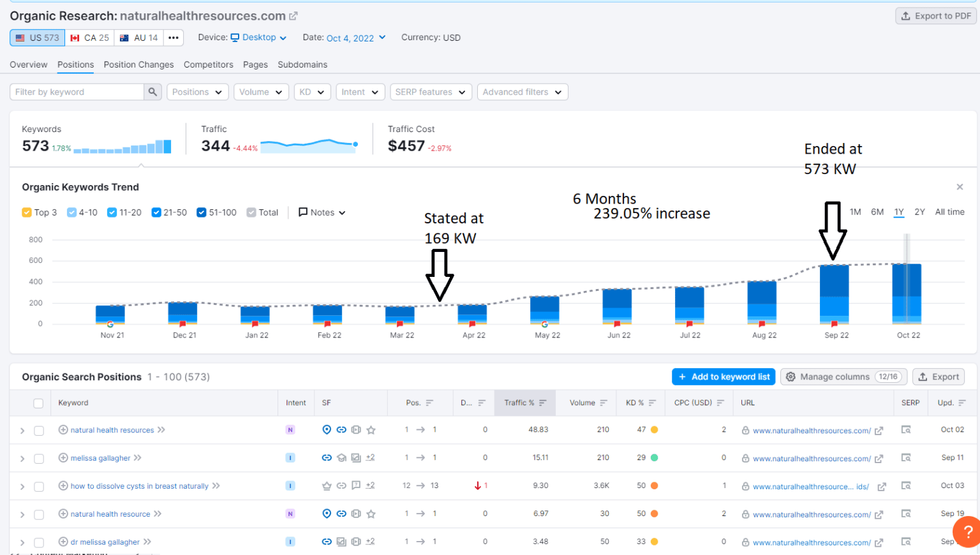
Task: Open the Date Oct 4, 2022 dropdown
Action: click(356, 38)
